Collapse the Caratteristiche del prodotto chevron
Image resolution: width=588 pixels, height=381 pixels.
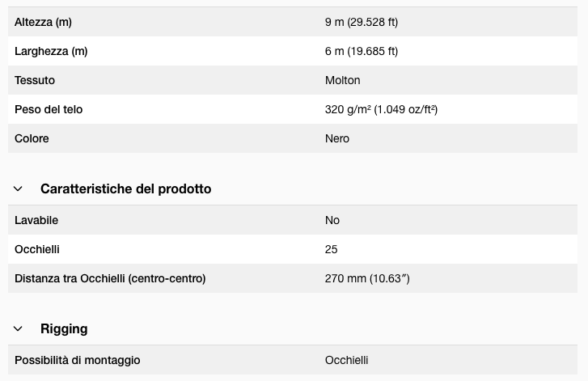click(x=18, y=189)
